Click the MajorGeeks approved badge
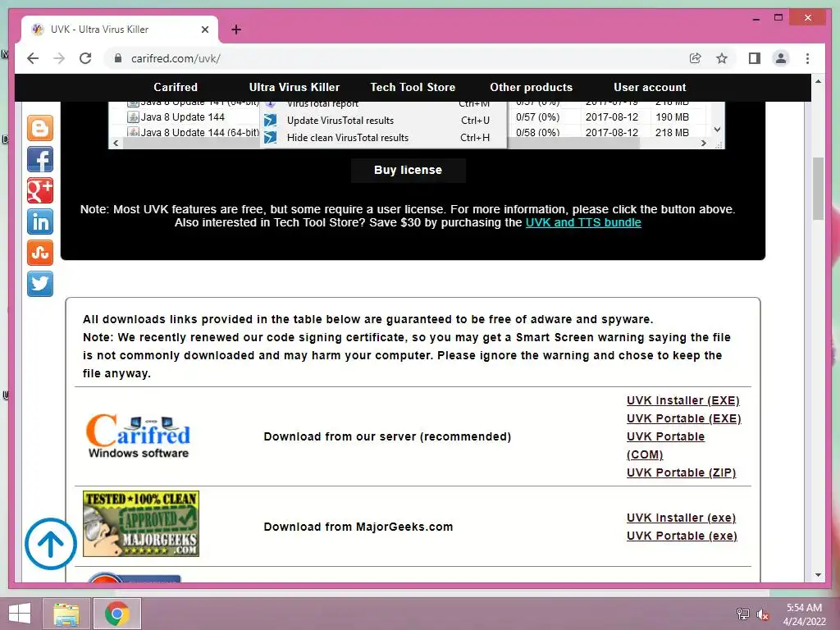The width and height of the screenshot is (840, 630). [x=141, y=524]
